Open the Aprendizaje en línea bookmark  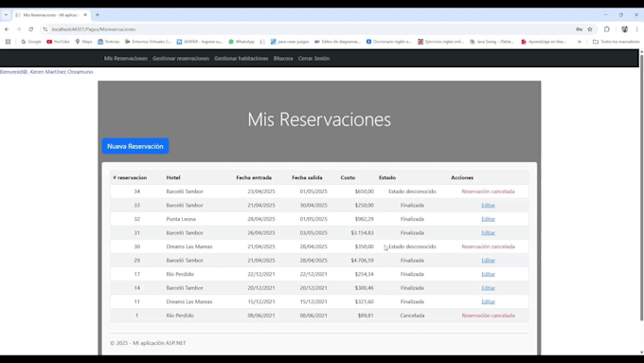pos(544,42)
